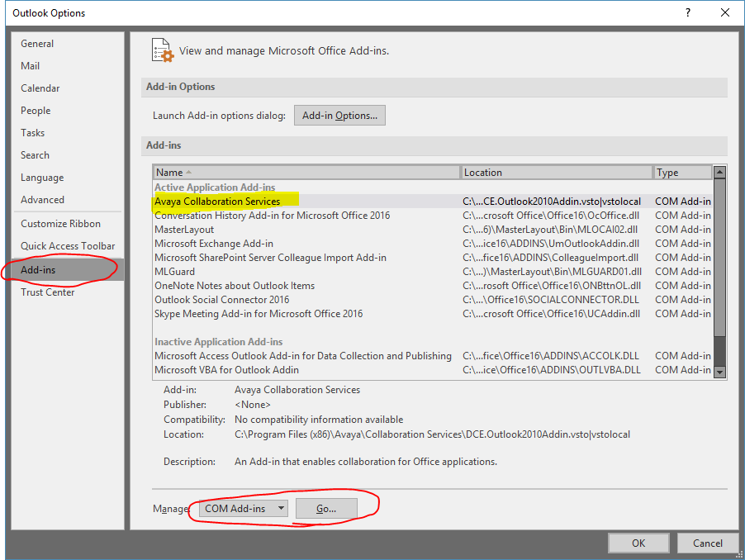Sort add-ins by Name column header
Screen dimensions: 745x560
coord(306,173)
